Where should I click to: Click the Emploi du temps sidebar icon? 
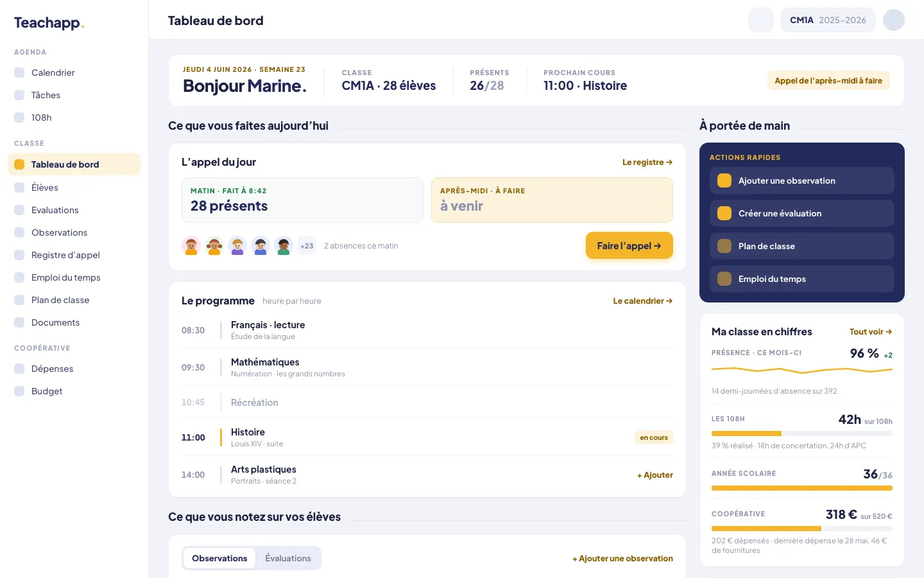pos(19,277)
